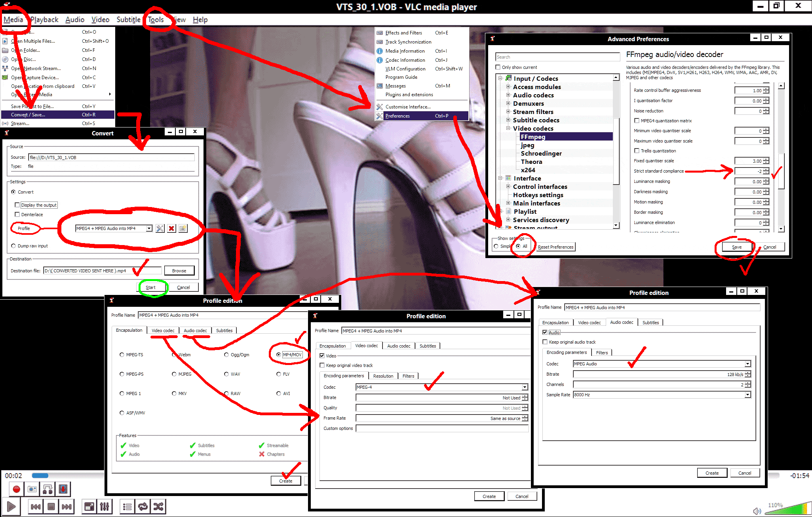
Task: Mute audio via speaker icon
Action: [757, 511]
